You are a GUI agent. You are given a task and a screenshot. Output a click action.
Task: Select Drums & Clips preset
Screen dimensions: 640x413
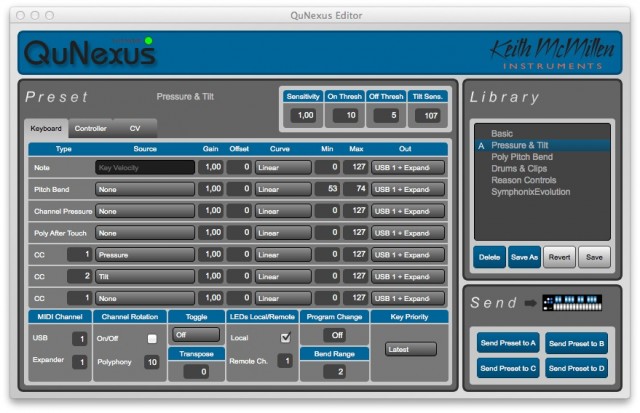click(x=542, y=169)
